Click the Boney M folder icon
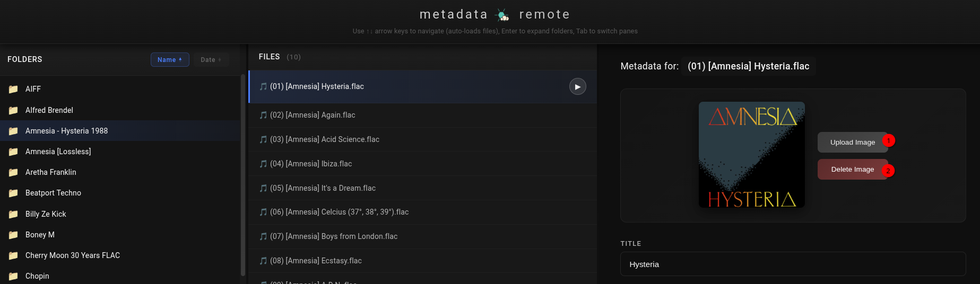Viewport: 980px width, 284px height. (x=13, y=235)
